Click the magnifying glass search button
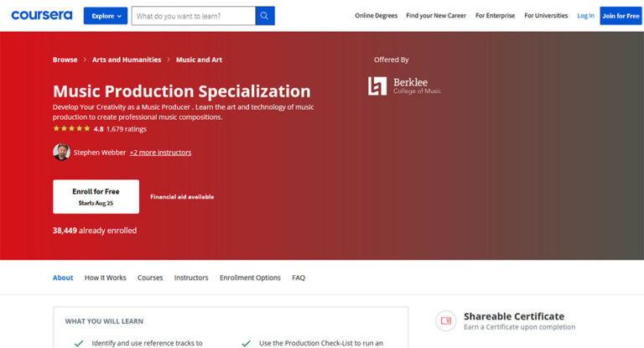644x348 pixels. (265, 16)
